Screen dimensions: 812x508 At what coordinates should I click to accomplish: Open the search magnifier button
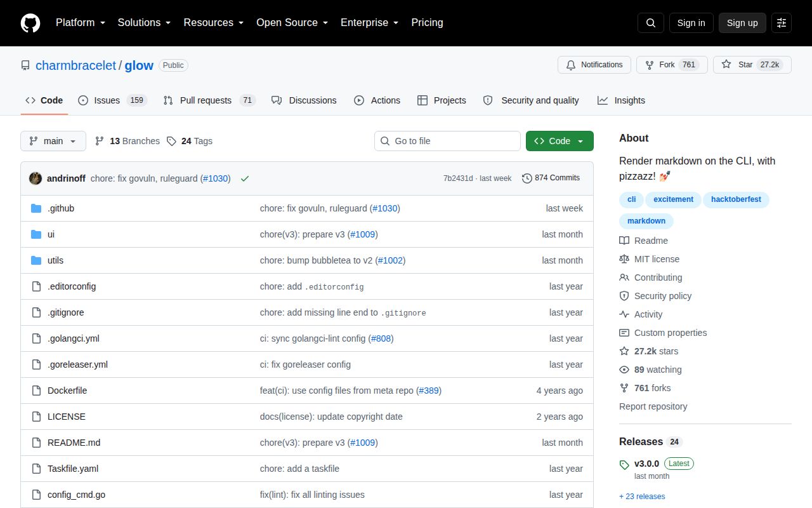[x=651, y=23]
